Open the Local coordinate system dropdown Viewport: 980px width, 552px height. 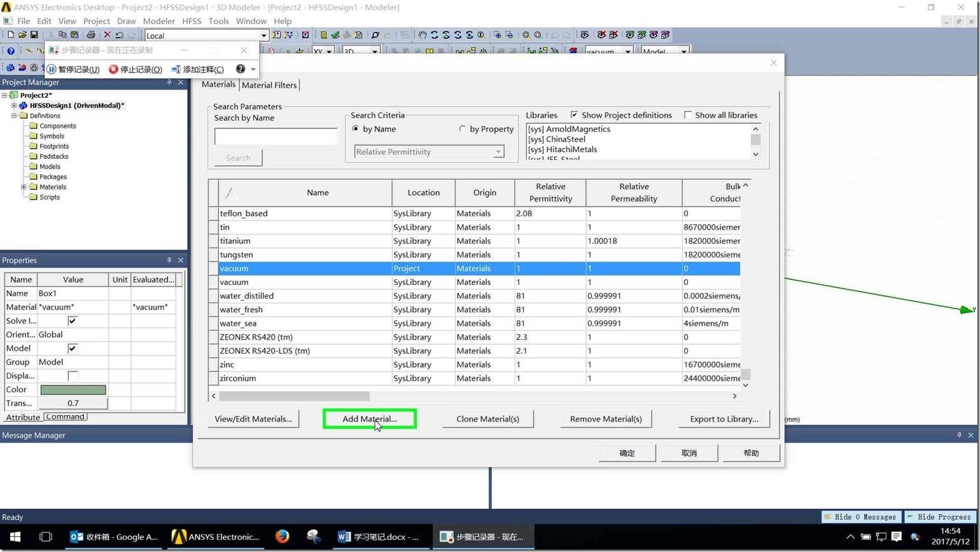[x=263, y=36]
